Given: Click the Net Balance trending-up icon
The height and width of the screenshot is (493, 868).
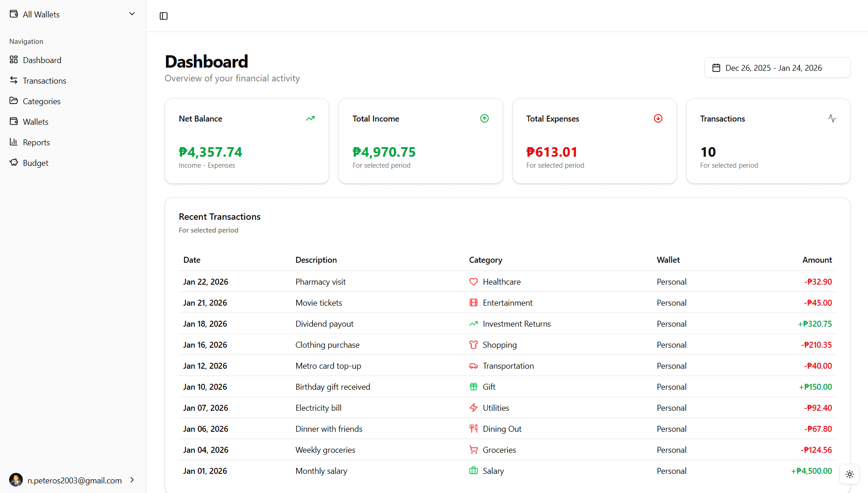Looking at the screenshot, I should 310,118.
